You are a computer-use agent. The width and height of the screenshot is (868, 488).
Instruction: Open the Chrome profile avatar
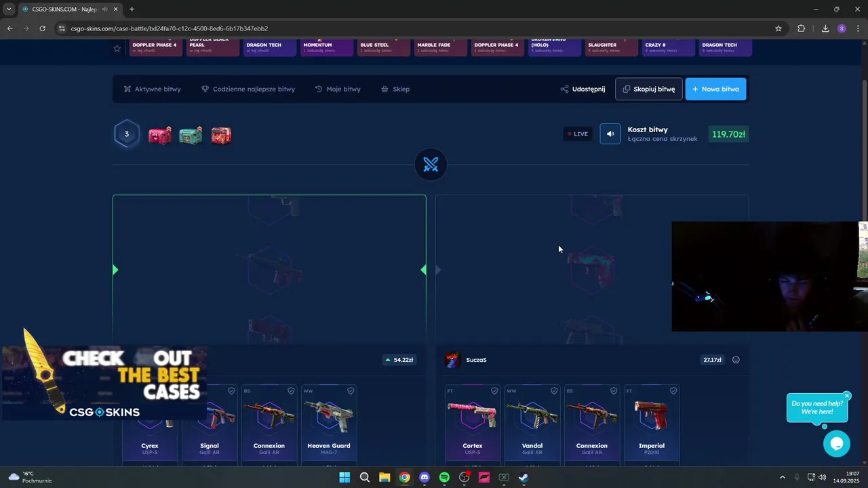point(842,28)
